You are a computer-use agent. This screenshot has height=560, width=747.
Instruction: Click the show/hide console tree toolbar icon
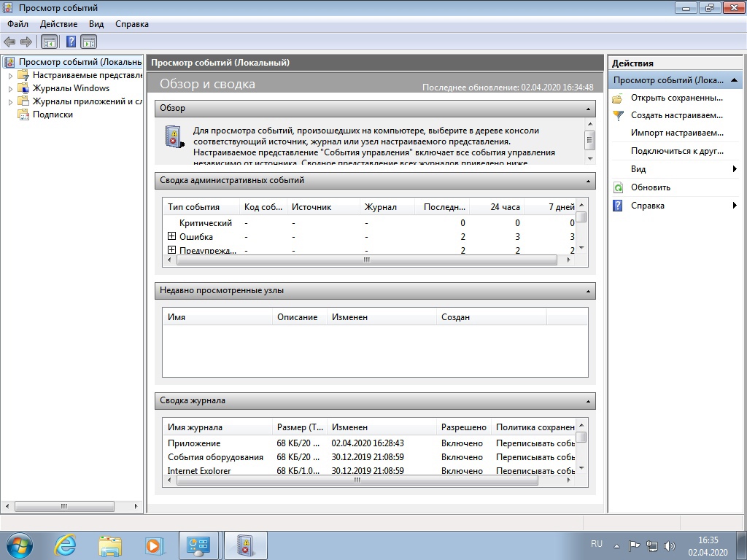(50, 42)
